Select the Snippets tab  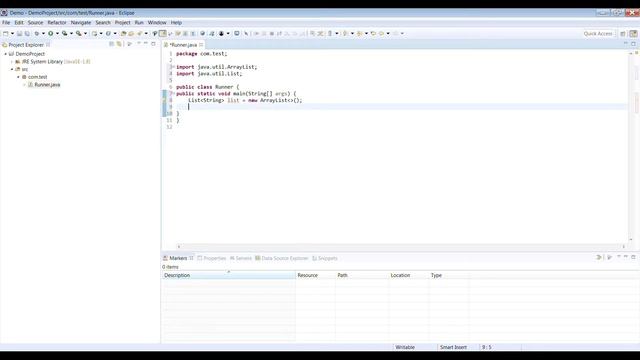pyautogui.click(x=325, y=258)
